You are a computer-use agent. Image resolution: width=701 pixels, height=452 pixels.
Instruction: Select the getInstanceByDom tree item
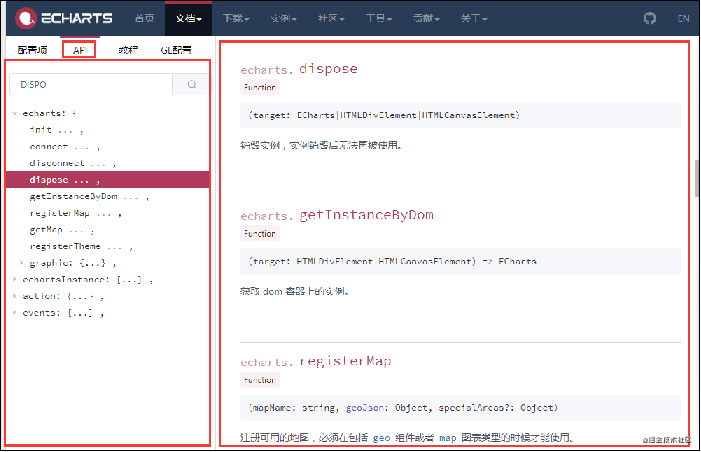coord(89,196)
